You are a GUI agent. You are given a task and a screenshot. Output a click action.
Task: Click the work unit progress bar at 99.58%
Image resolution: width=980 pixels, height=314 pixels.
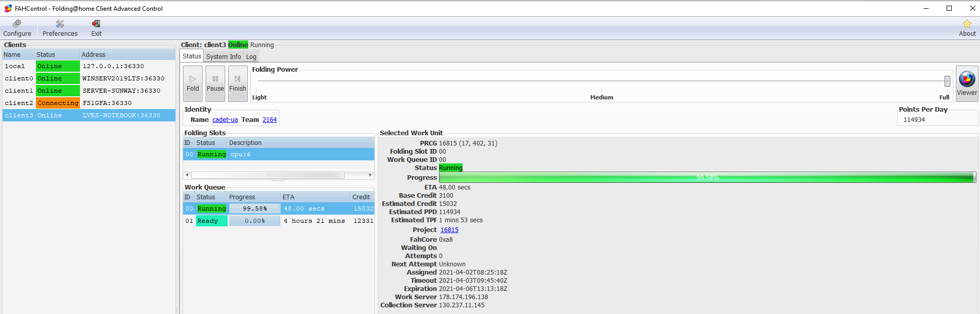(x=707, y=177)
